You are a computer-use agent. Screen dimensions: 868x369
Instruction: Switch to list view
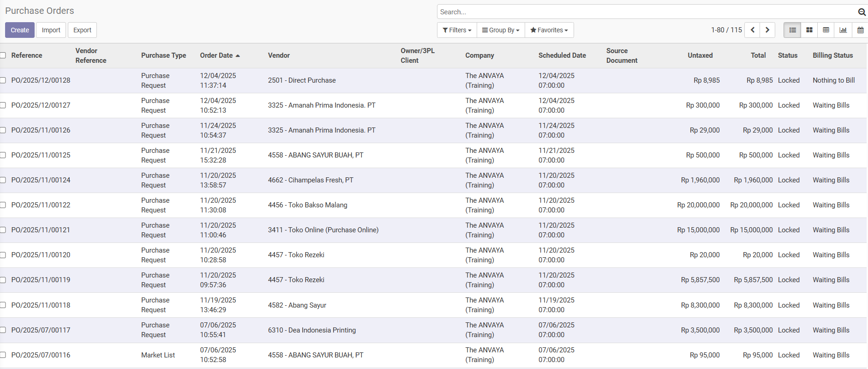click(792, 30)
